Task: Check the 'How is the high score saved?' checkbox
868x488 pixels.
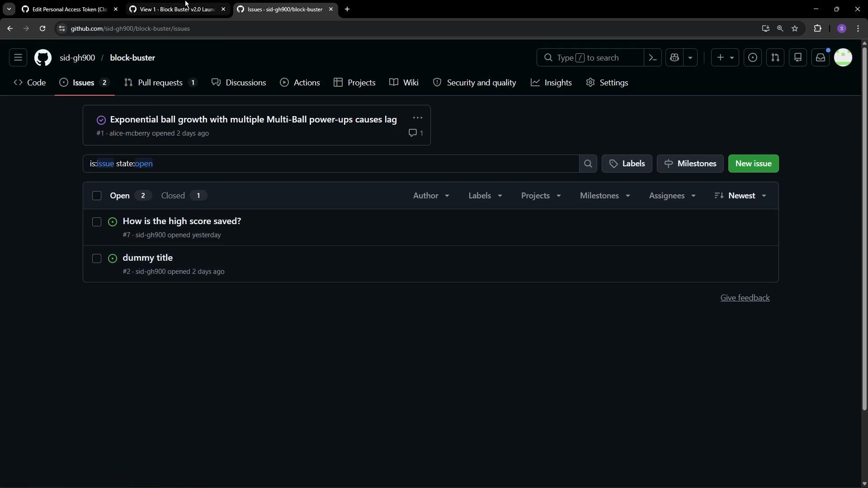Action: (97, 222)
